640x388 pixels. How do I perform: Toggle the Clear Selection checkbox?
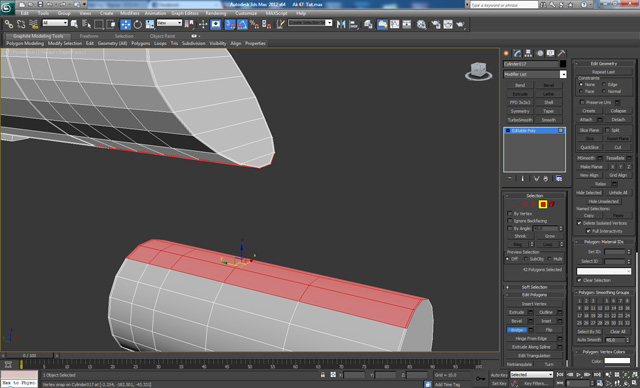(x=579, y=280)
